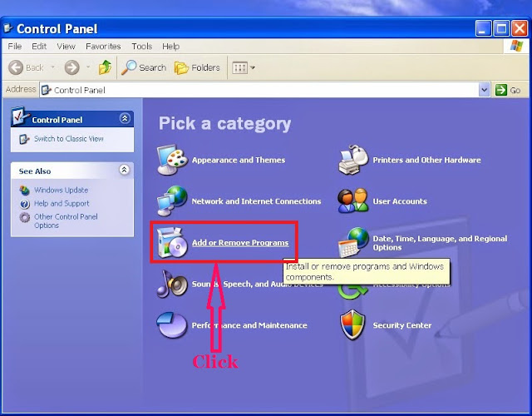532x416 pixels.
Task: Click the Security Center text link
Action: point(402,325)
